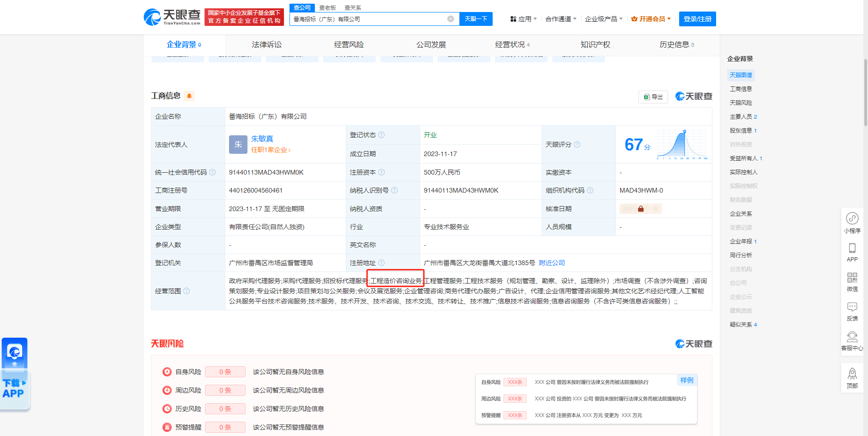
Task: Go to 天眼图谱 in side navigation
Action: (x=741, y=75)
